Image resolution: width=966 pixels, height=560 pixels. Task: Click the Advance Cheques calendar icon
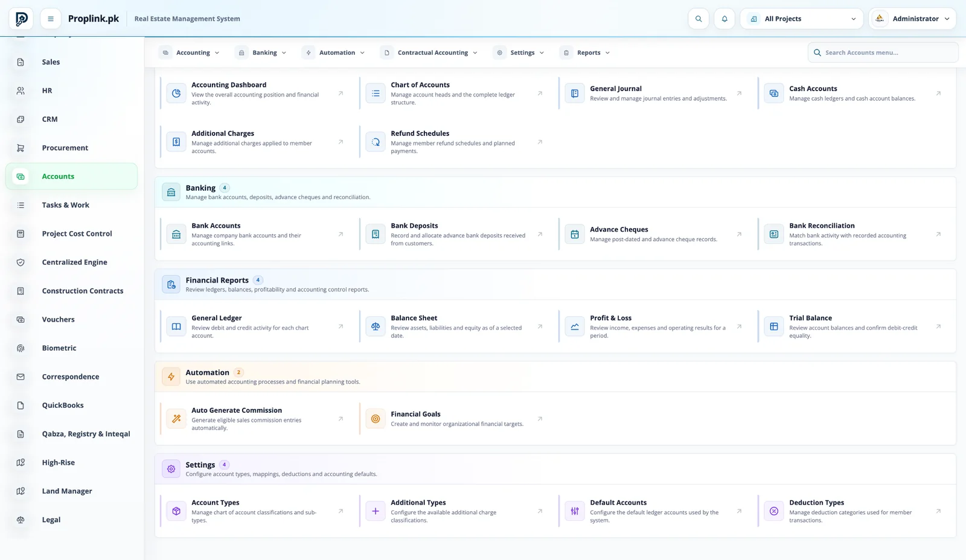tap(575, 234)
